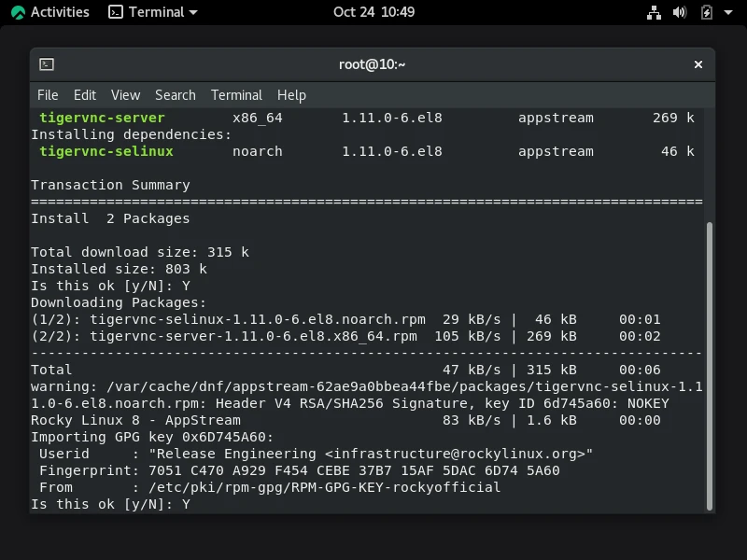
Task: Open the Search menu
Action: pyautogui.click(x=175, y=94)
